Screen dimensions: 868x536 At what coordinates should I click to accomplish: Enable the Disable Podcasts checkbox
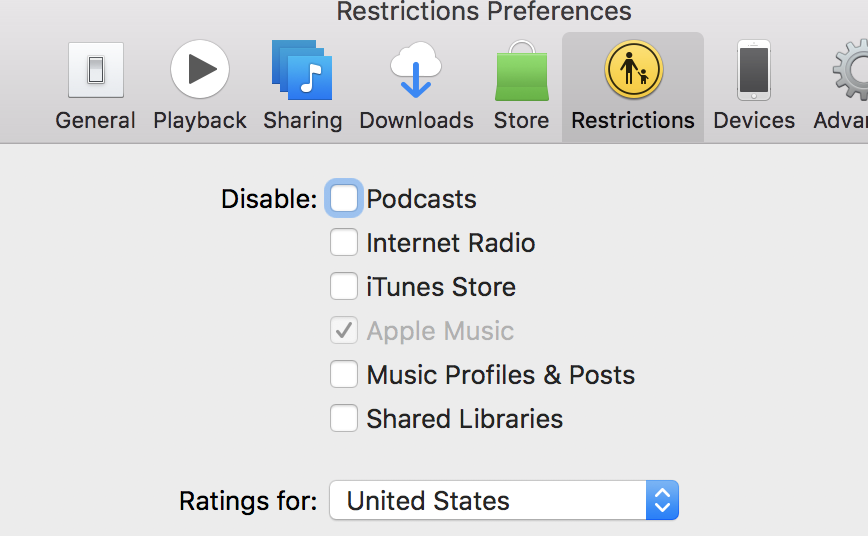[344, 199]
